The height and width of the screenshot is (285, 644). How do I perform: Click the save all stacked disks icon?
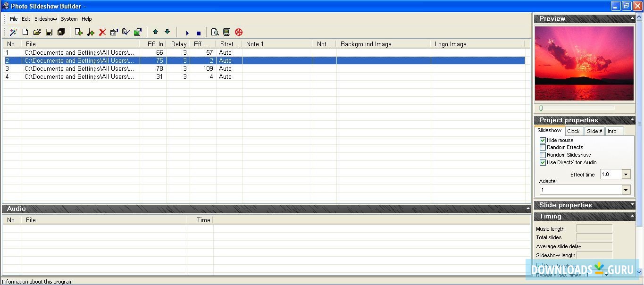(x=61, y=32)
